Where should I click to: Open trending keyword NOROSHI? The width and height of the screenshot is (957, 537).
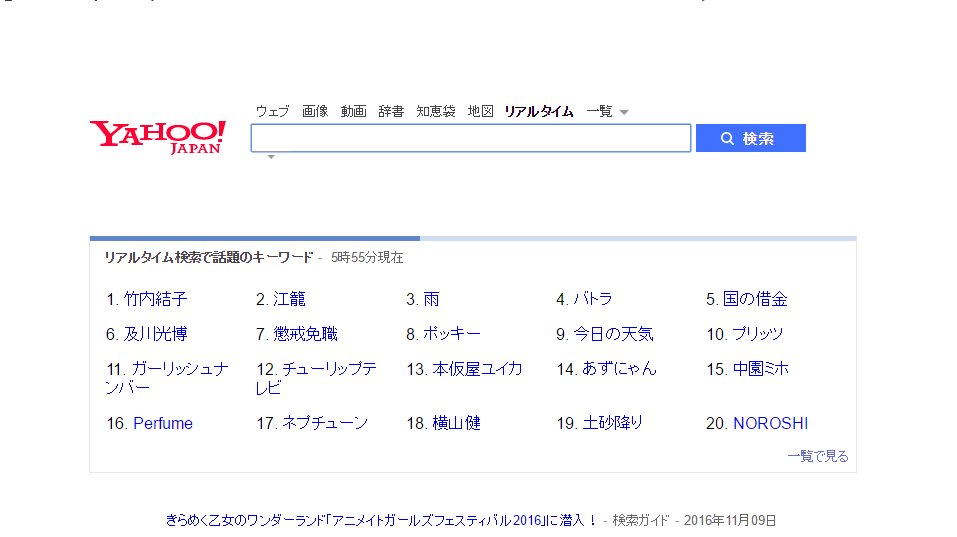point(770,423)
